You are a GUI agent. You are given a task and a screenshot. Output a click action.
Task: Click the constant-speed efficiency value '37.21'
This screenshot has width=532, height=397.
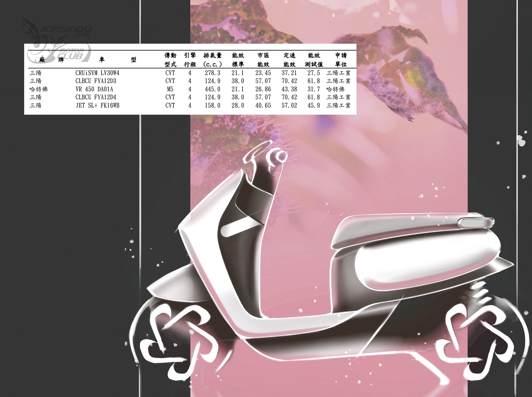click(289, 73)
